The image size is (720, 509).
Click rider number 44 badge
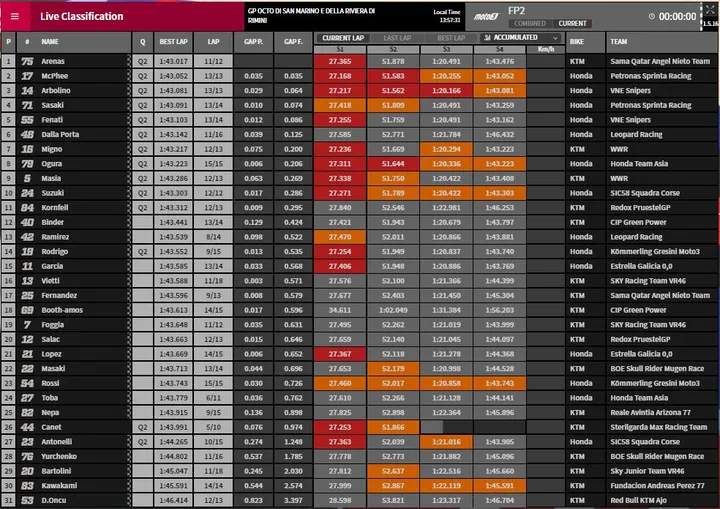(x=27, y=427)
